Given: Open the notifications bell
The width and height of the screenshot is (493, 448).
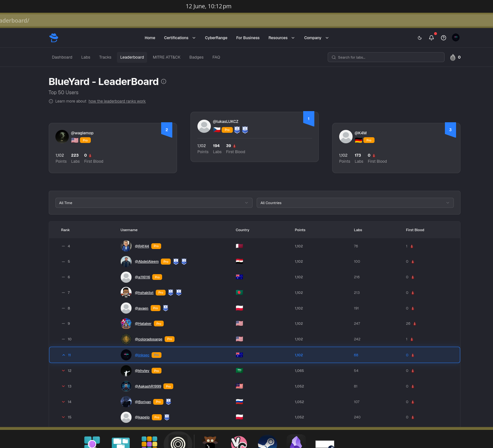Looking at the screenshot, I should tap(432, 38).
